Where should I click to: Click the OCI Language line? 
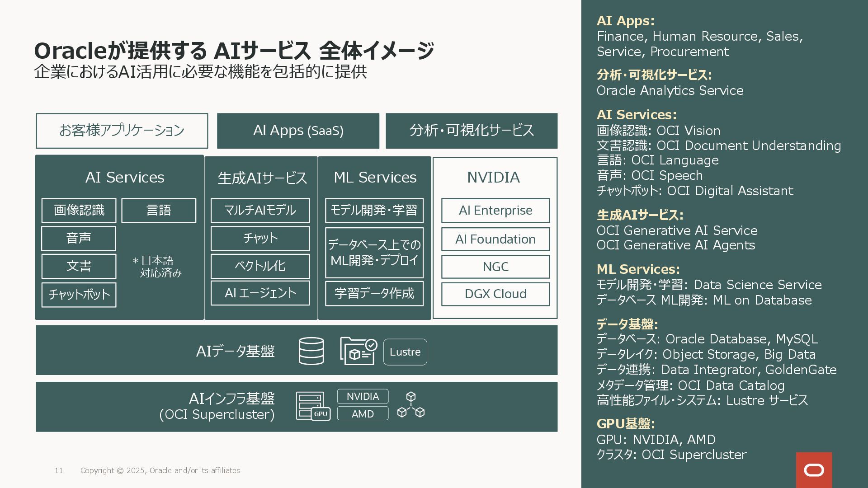pos(657,160)
